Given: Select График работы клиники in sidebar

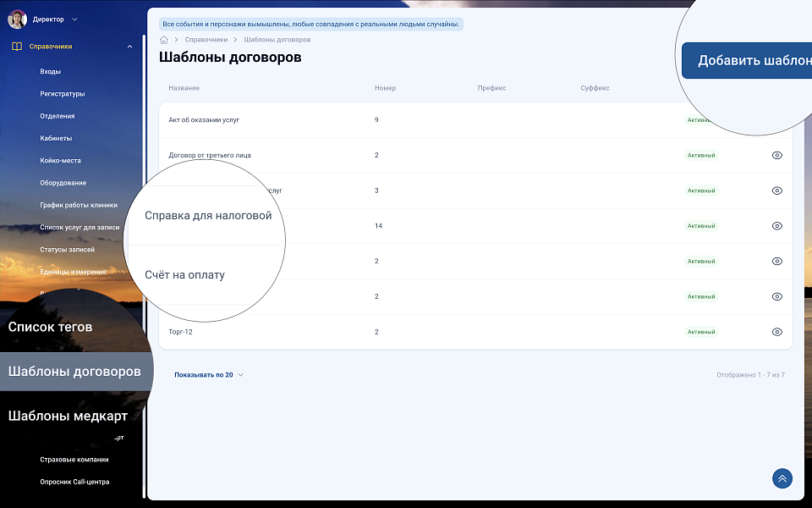Looking at the screenshot, I should [x=79, y=205].
